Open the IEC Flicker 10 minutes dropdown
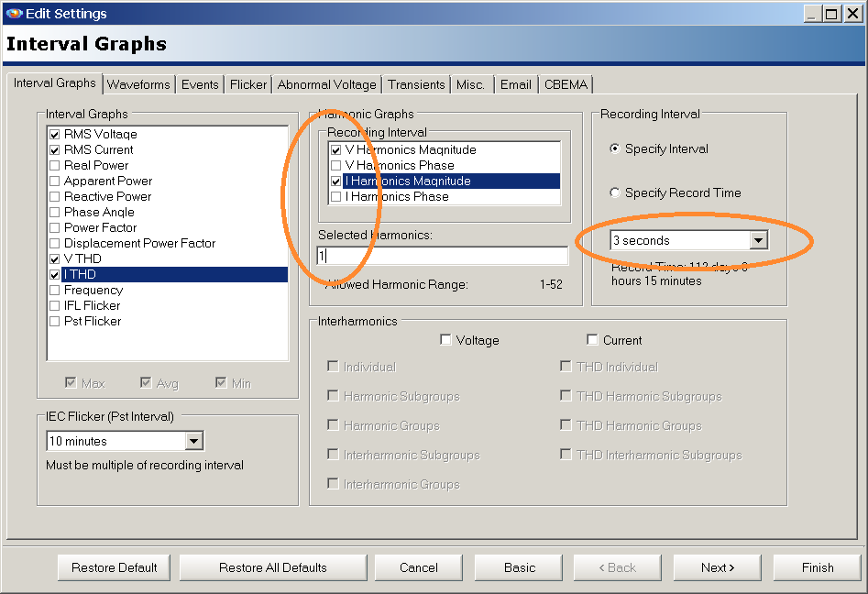This screenshot has width=868, height=594. pos(196,440)
